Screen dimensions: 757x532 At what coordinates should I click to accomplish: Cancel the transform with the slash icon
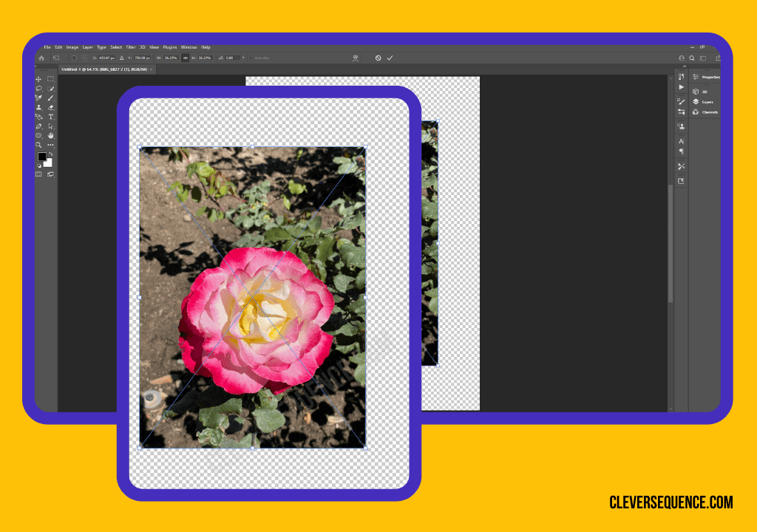click(x=377, y=58)
